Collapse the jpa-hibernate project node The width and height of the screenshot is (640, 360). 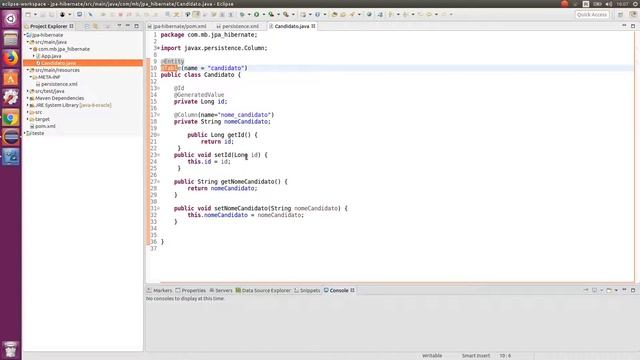pyautogui.click(x=25, y=35)
